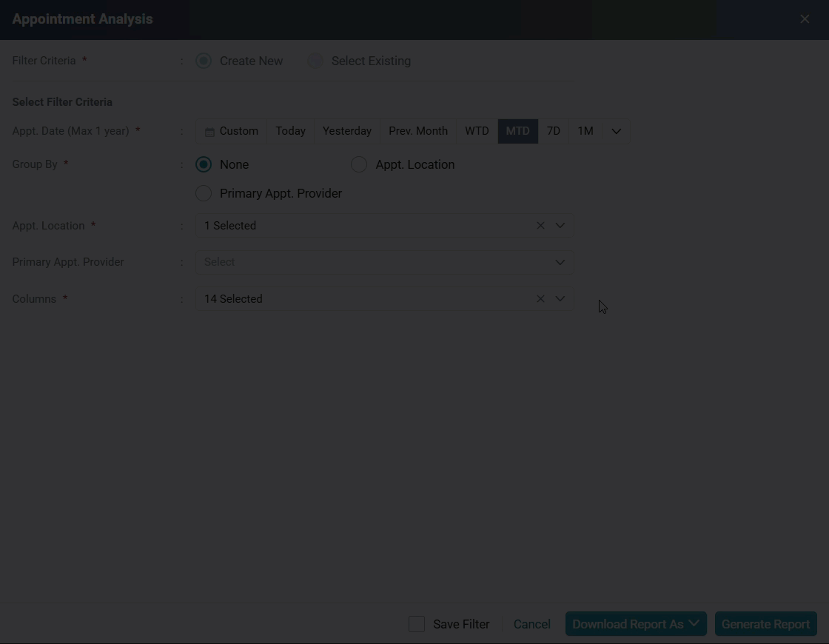829x644 pixels.
Task: Expand the Columns dropdown arrow
Action: click(x=560, y=299)
